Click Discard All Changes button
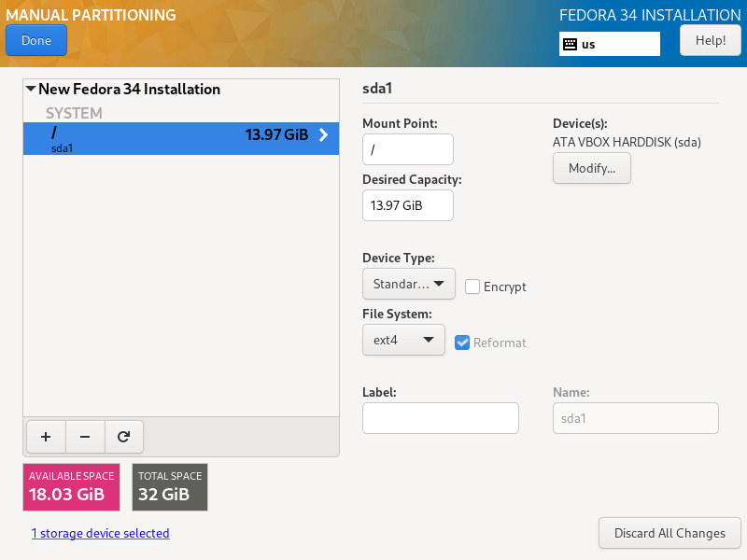Screen dimensions: 747x560 (669, 533)
